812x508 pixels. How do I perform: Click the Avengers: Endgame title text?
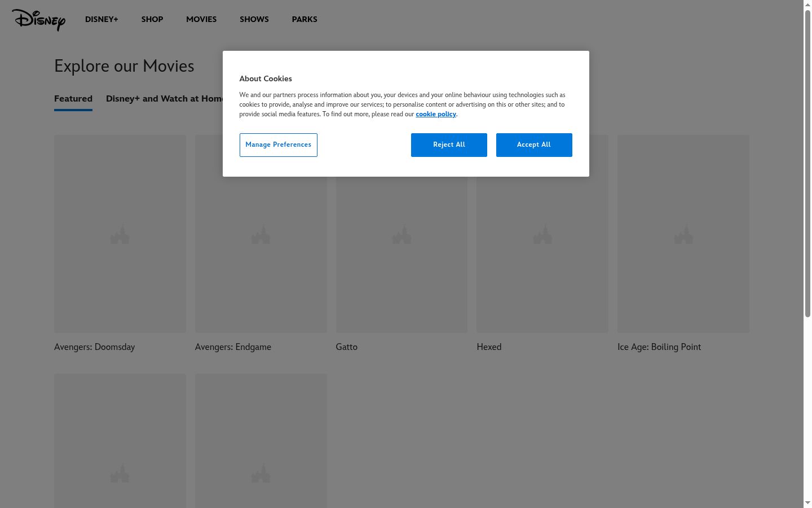(233, 347)
